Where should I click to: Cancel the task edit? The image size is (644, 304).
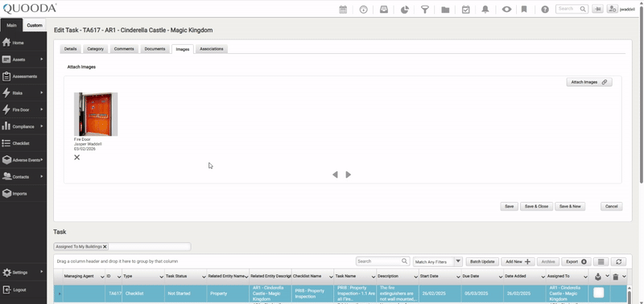(x=611, y=207)
